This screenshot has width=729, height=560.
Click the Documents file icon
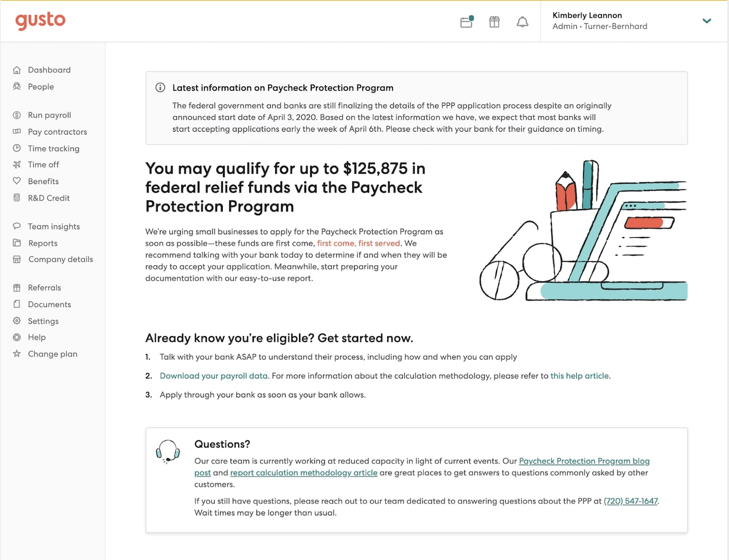17,304
